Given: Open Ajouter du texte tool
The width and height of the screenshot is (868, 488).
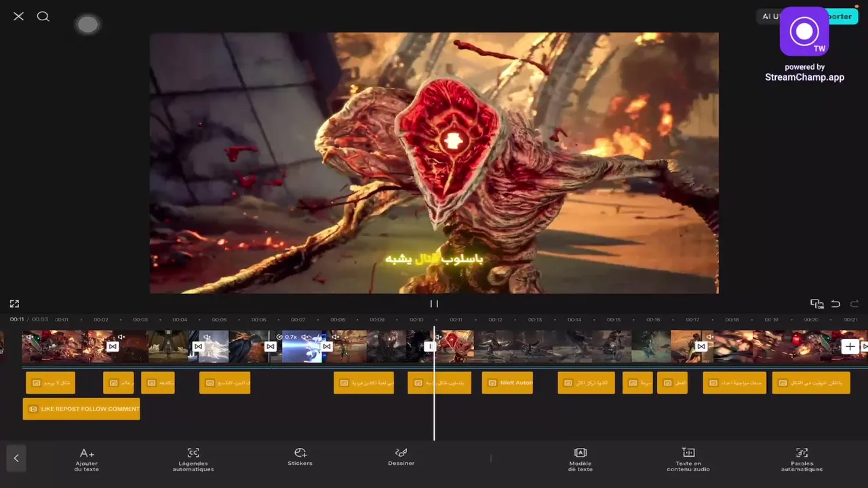Looking at the screenshot, I should point(87,459).
